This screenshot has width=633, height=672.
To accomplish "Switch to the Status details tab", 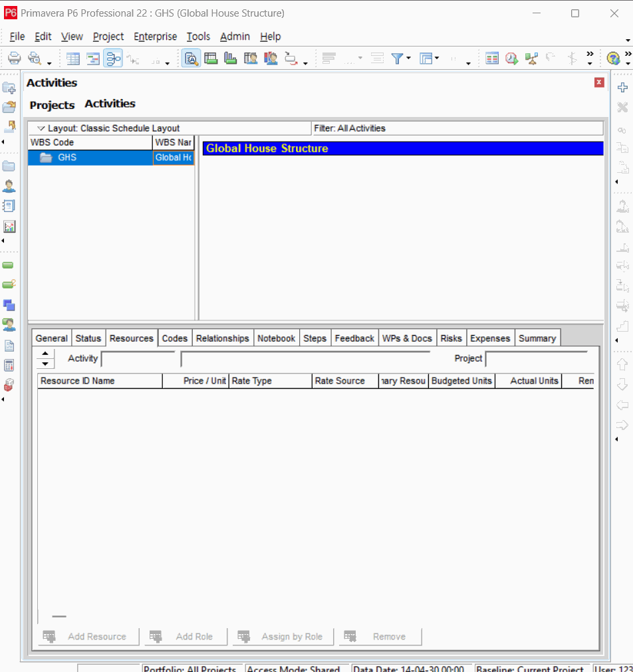I will (x=88, y=338).
